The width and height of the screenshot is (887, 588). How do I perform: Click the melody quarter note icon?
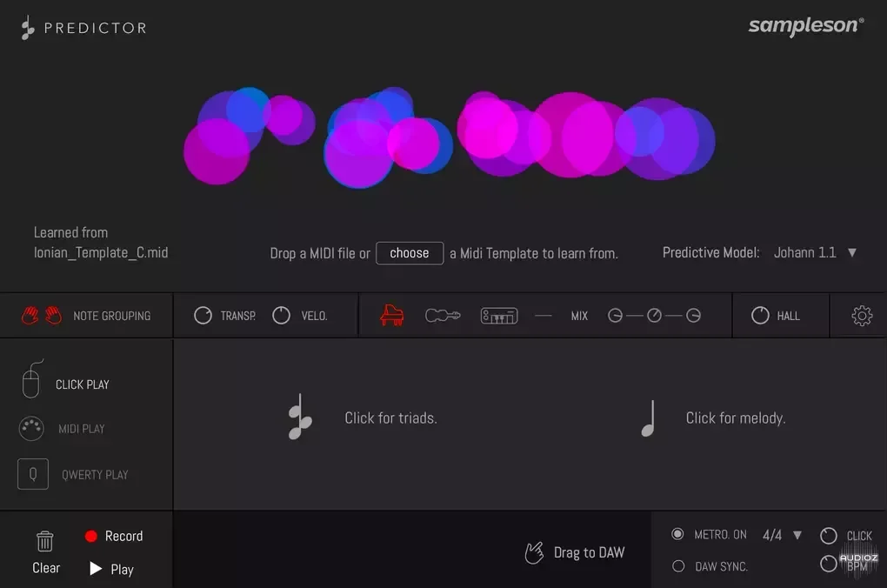(x=649, y=418)
